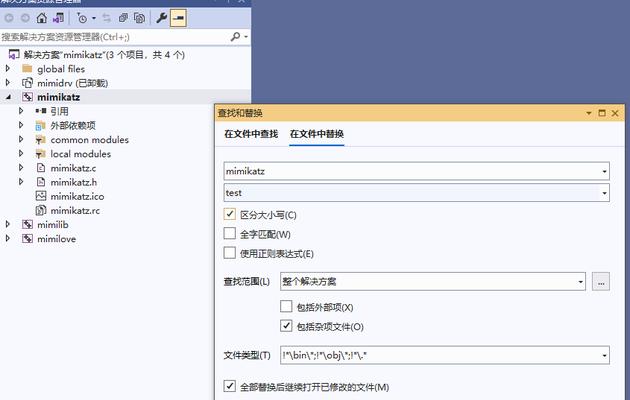Image resolution: width=630 pixels, height=400 pixels.
Task: Click the Back navigation arrow in Solution Explorer
Action: coord(9,18)
